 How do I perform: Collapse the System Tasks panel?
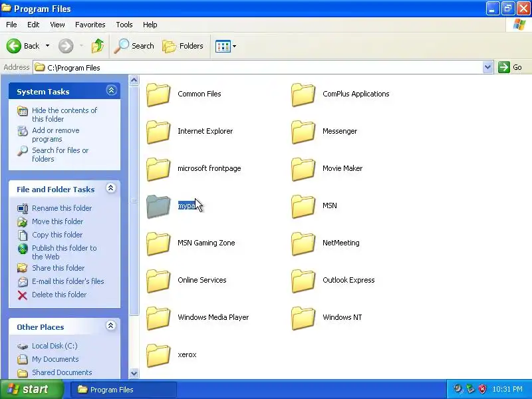click(111, 90)
